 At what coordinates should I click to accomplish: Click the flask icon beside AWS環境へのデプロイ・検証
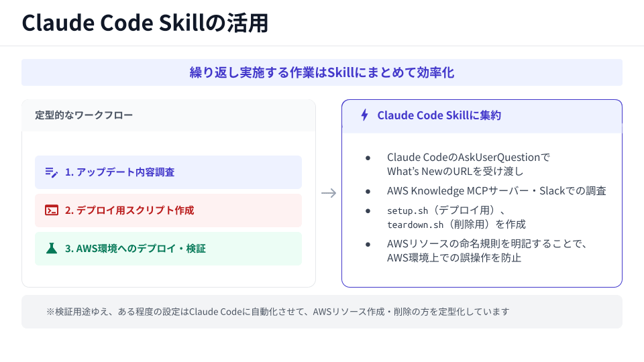(52, 248)
